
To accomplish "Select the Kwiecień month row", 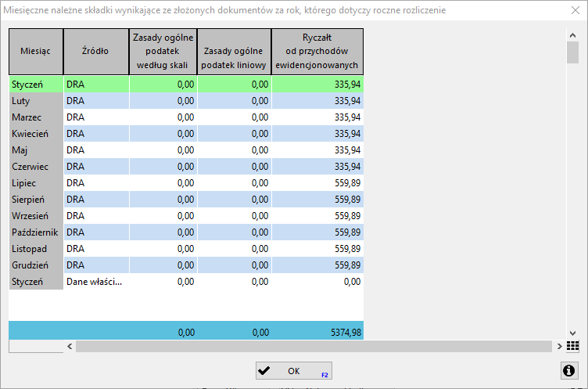I will pyautogui.click(x=186, y=134).
